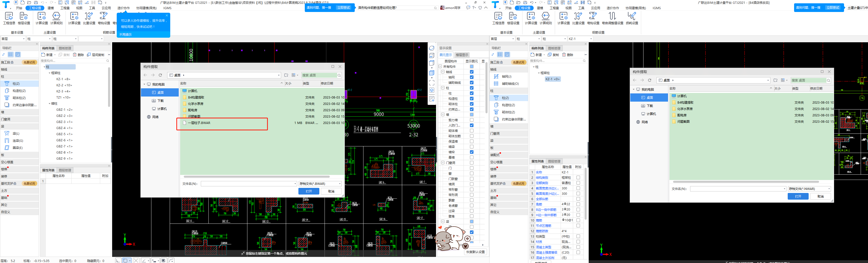Select 轴网(J) in the right window navigation bar
868x263 pixels.
[x=509, y=76]
